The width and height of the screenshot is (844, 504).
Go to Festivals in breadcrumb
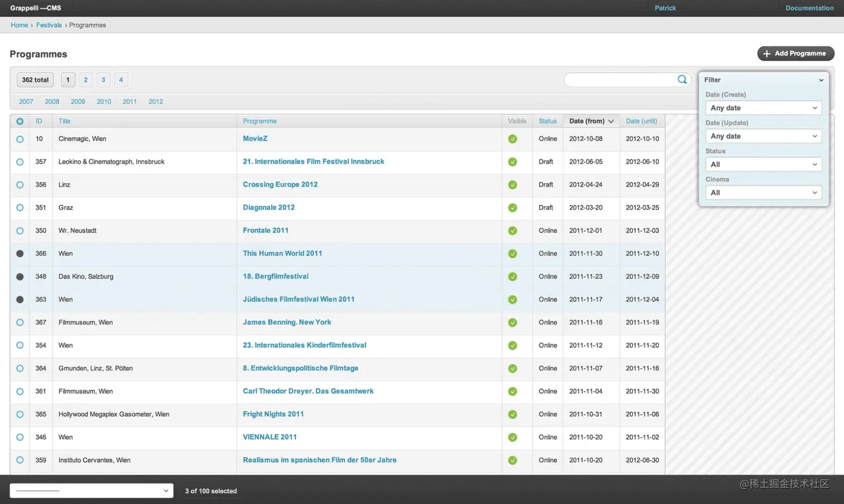coord(49,25)
